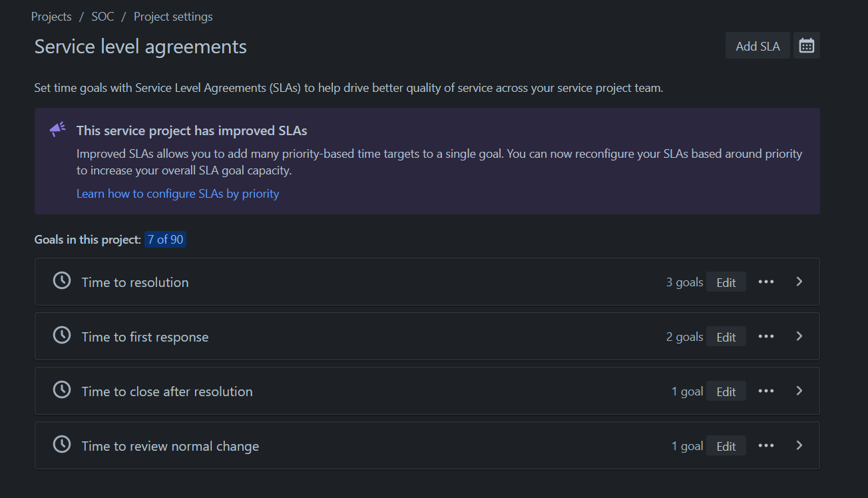
Task: Open more actions for Time to close after resolution
Action: point(765,391)
